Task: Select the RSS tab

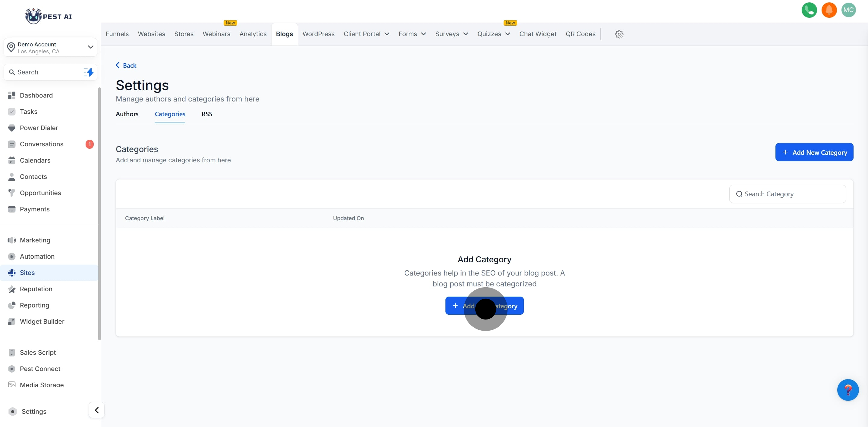Action: (x=207, y=114)
